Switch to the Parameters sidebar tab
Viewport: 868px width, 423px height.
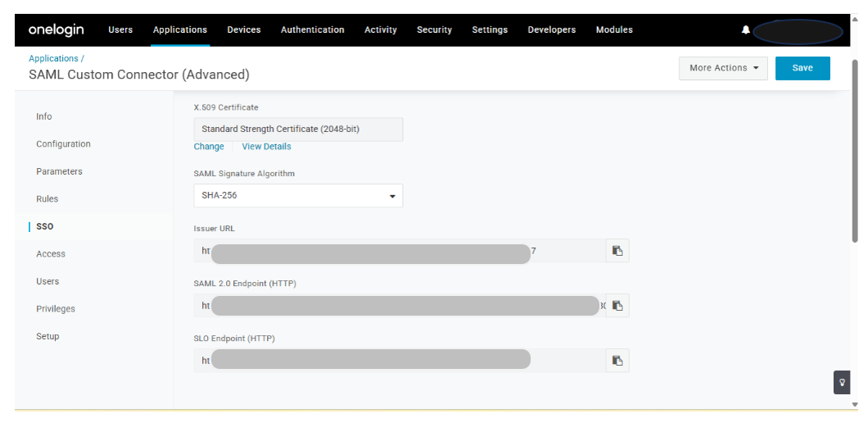pyautogui.click(x=59, y=172)
